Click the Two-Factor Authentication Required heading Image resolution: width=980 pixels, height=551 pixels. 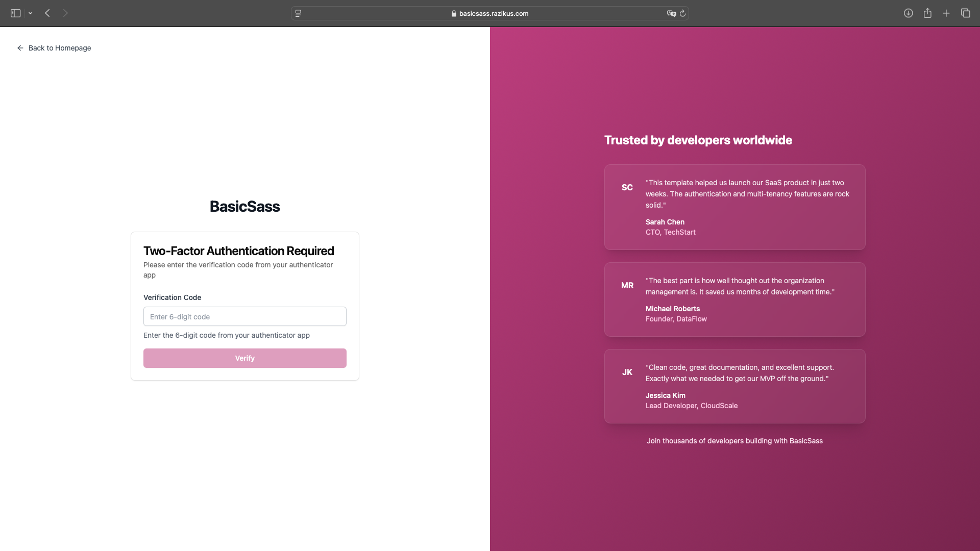coord(239,251)
